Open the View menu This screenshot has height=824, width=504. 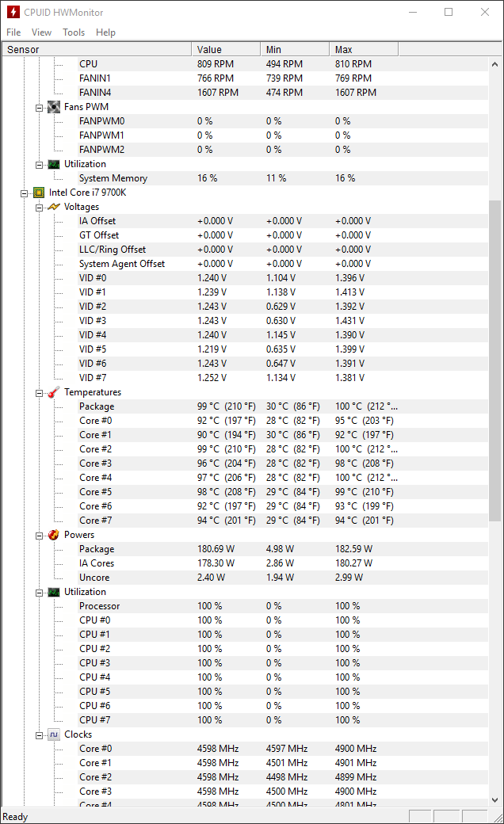coord(41,32)
